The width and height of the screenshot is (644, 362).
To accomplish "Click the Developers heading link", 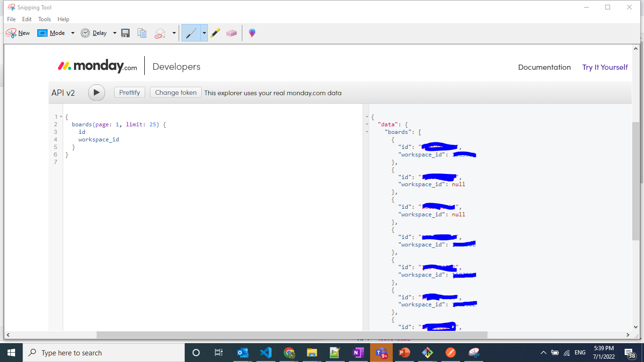I will click(176, 67).
